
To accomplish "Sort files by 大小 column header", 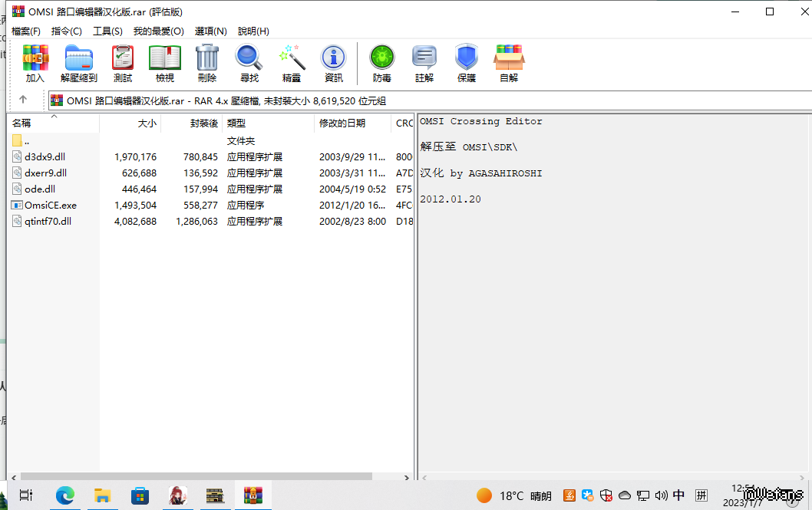I will (147, 123).
